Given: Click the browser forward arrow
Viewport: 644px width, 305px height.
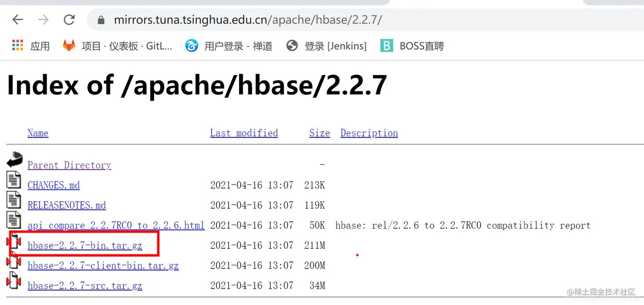Looking at the screenshot, I should 43,20.
